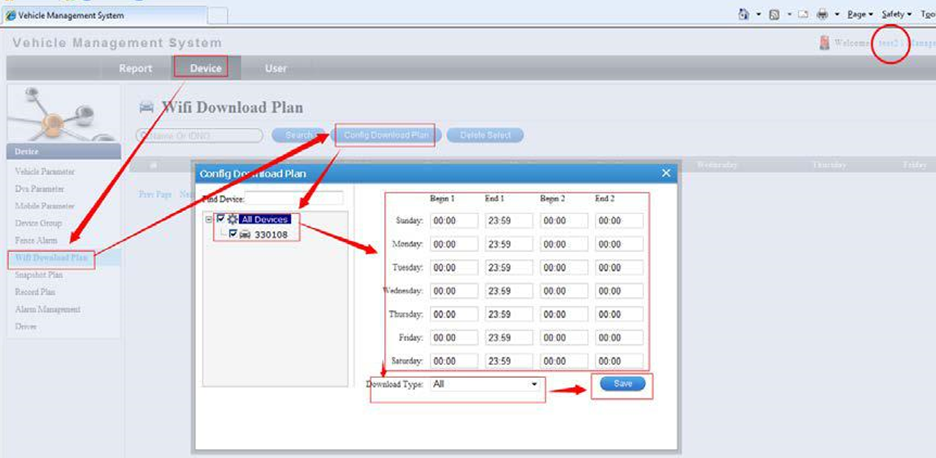Open Device Group in sidebar
This screenshot has height=458, width=936.
pos(38,223)
